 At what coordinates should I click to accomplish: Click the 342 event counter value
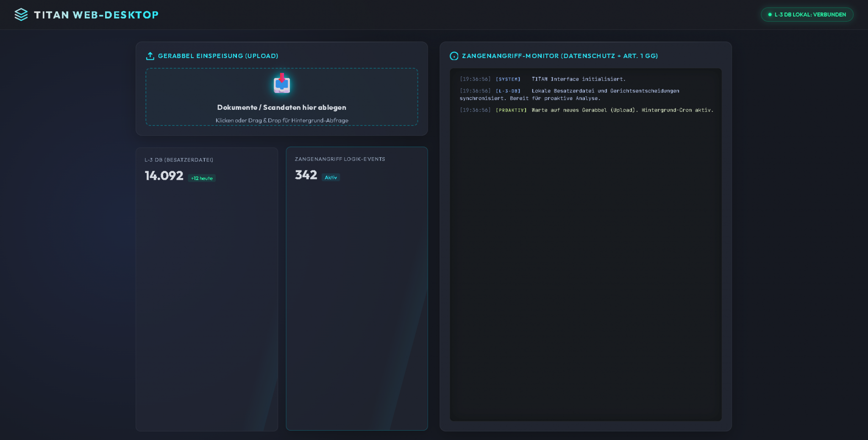[x=306, y=175]
